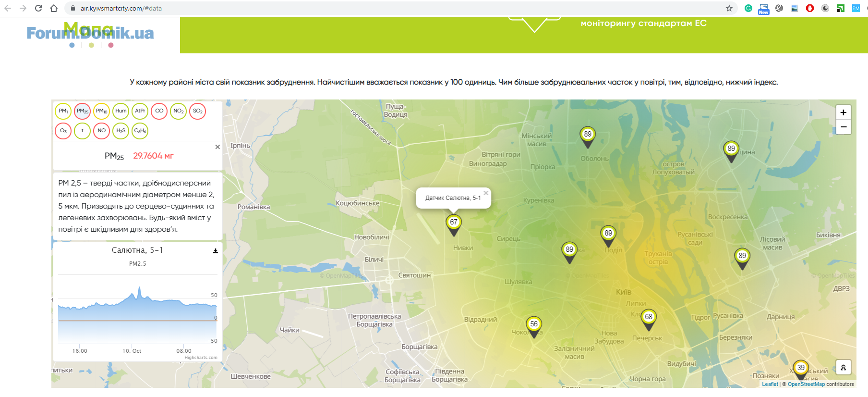
Task: Click the northeast sensor marker near острів Лопуховатый
Action: pos(731,151)
